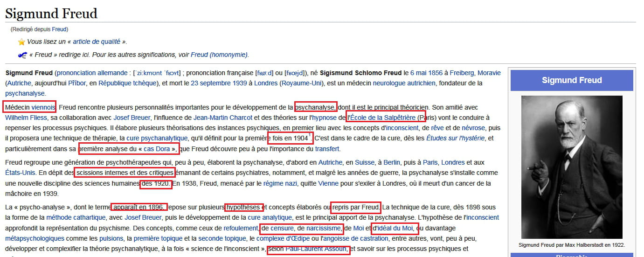The image size is (644, 257).
Task: Open the 'article de qualité' link
Action: [97, 42]
